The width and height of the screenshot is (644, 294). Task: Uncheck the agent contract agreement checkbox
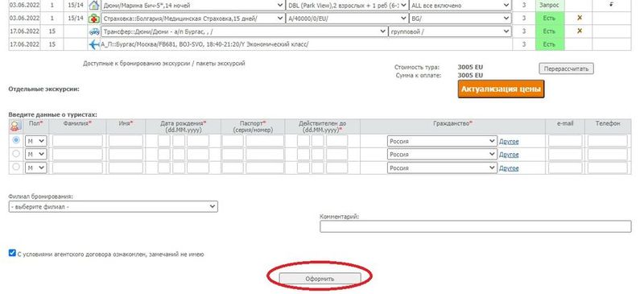(12, 253)
